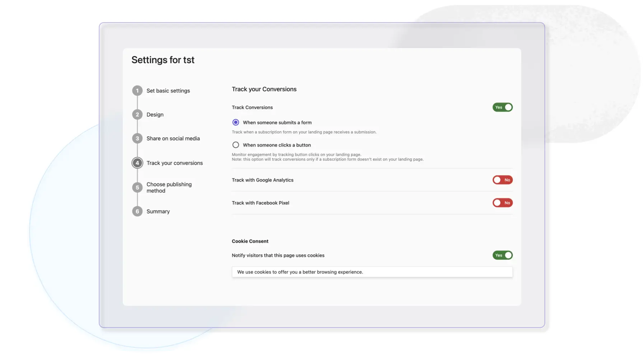
Task: Click the 'Track your conversions' step label
Action: pos(174,163)
